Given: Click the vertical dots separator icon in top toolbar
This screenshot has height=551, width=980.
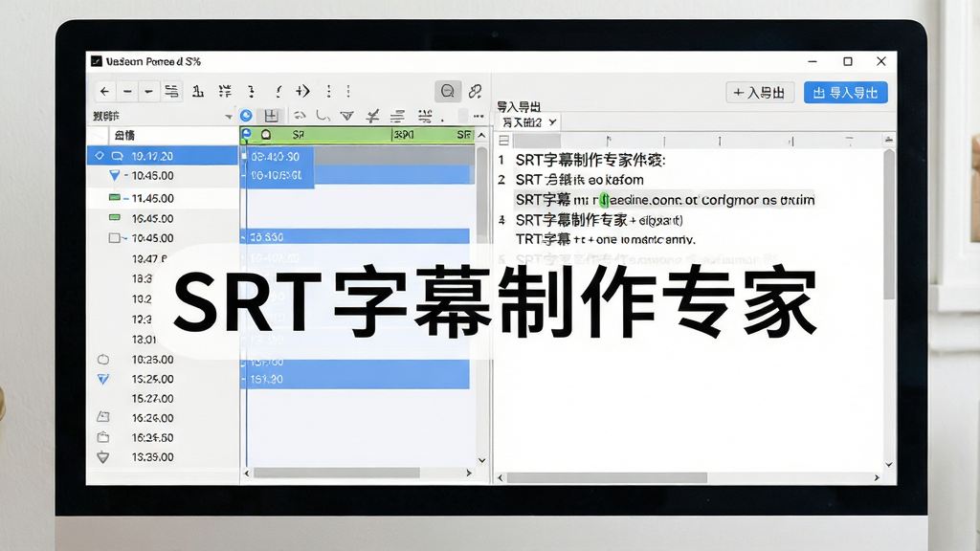Looking at the screenshot, I should [329, 91].
